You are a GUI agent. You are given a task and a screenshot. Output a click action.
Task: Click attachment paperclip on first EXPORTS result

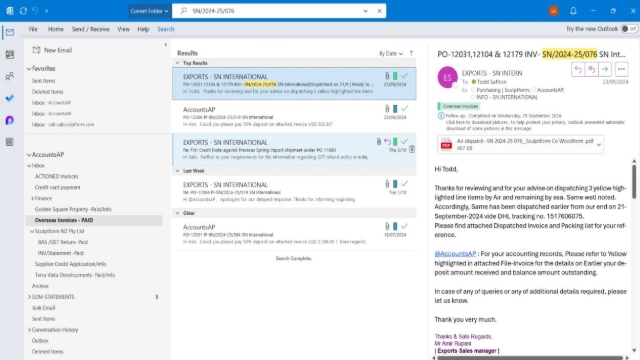(387, 76)
